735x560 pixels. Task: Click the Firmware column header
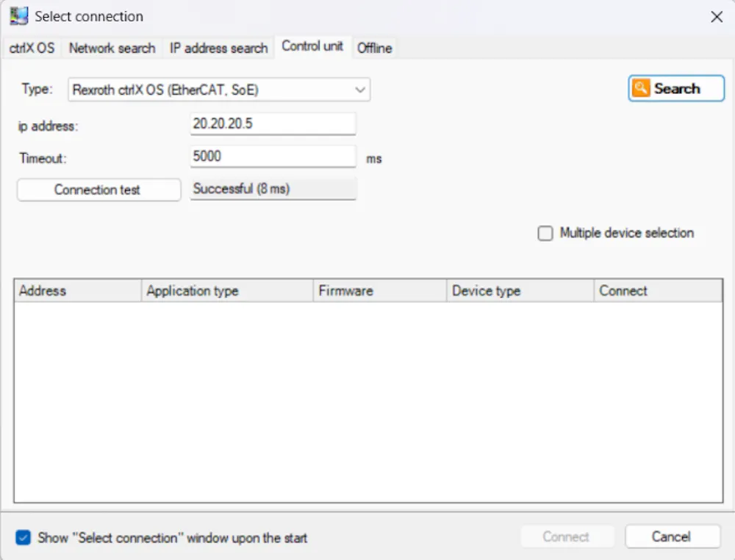[x=380, y=291]
